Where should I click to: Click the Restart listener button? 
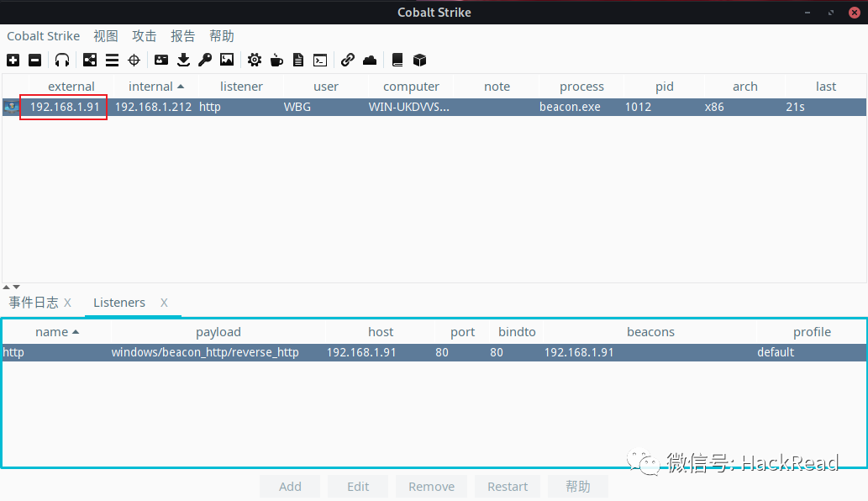(x=508, y=487)
